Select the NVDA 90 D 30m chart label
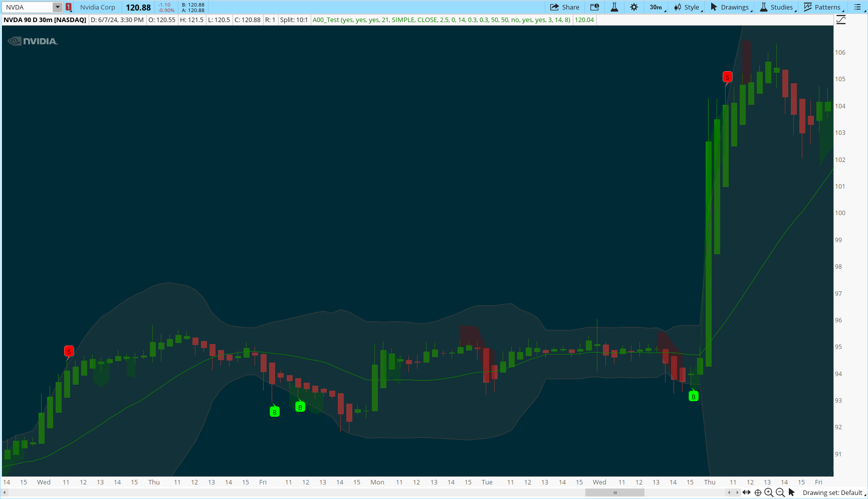 [45, 20]
